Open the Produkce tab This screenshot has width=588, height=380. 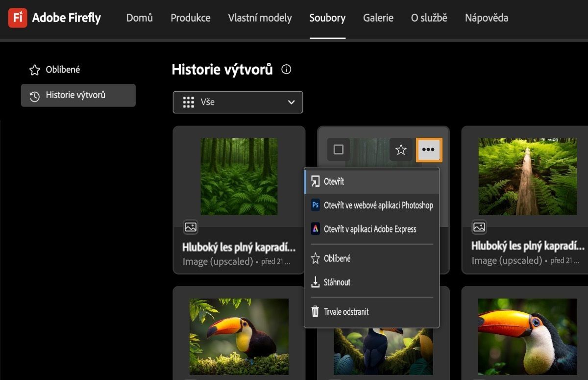point(190,18)
